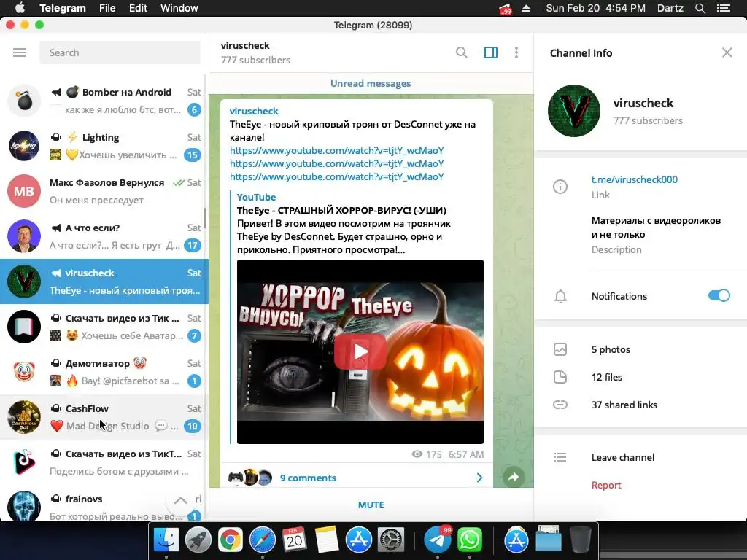Screen dimensions: 747x560
Task: Open the Bomber на Android chat
Action: 104,101
